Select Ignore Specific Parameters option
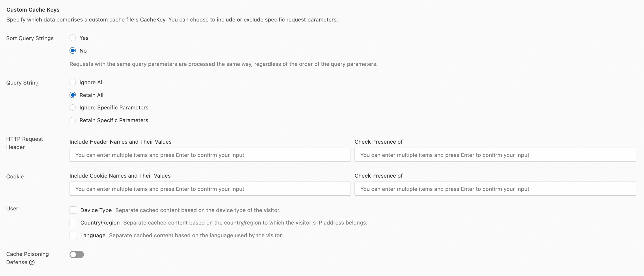The image size is (644, 276). (73, 107)
